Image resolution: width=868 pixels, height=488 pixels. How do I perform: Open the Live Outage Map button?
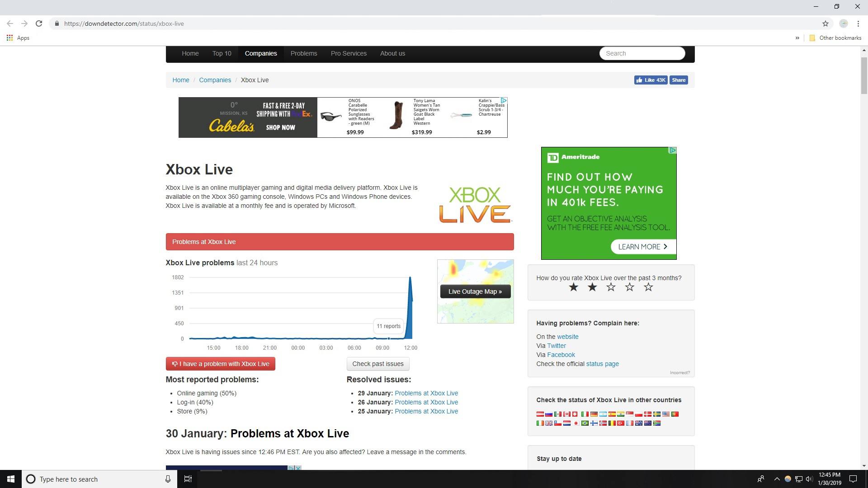475,291
